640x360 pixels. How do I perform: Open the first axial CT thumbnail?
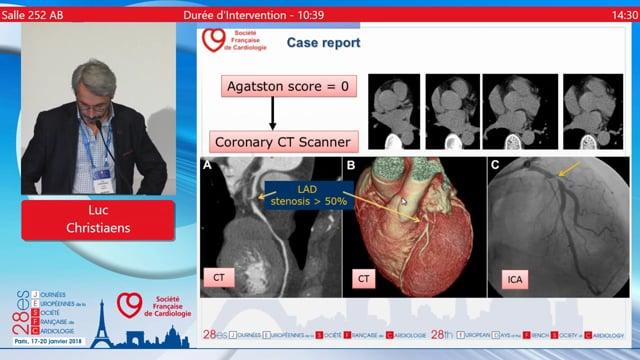[394, 111]
